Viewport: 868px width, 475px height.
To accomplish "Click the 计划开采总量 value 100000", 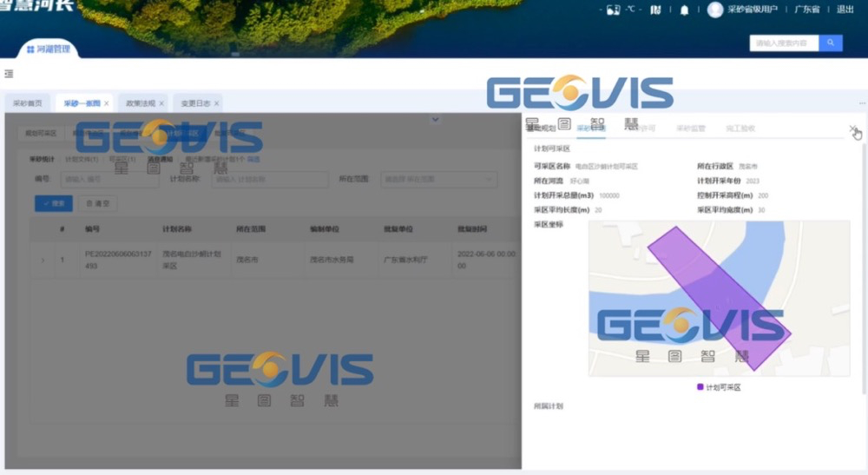I will pos(609,195).
